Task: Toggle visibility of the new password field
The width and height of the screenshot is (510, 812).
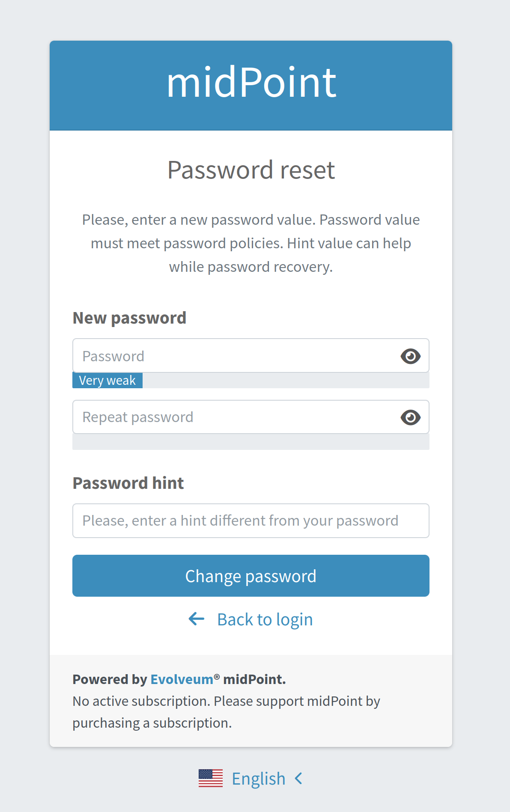Action: (410, 356)
